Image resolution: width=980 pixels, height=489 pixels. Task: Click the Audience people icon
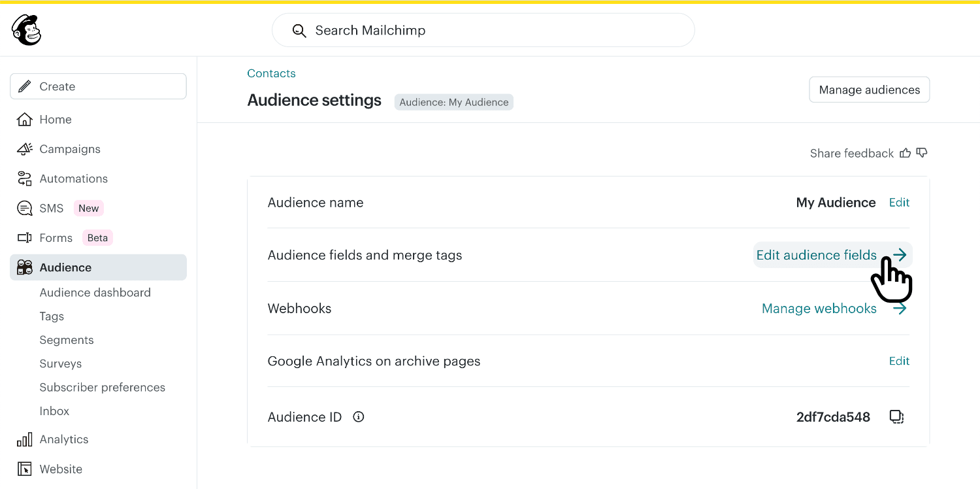pos(25,267)
